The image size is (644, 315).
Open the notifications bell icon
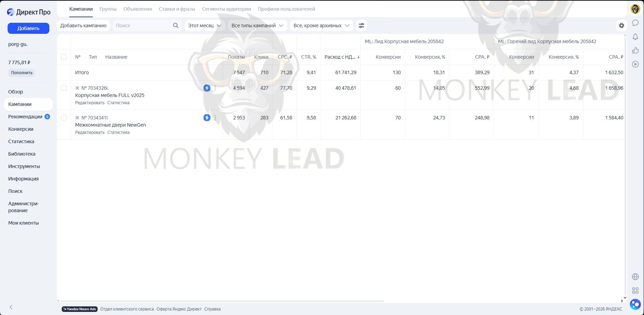635,37
